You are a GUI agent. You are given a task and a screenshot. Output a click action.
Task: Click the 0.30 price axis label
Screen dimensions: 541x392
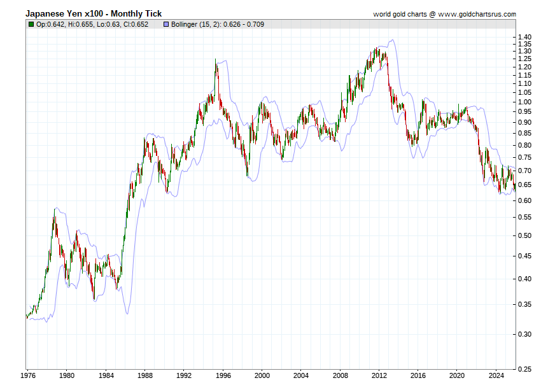coord(524,334)
